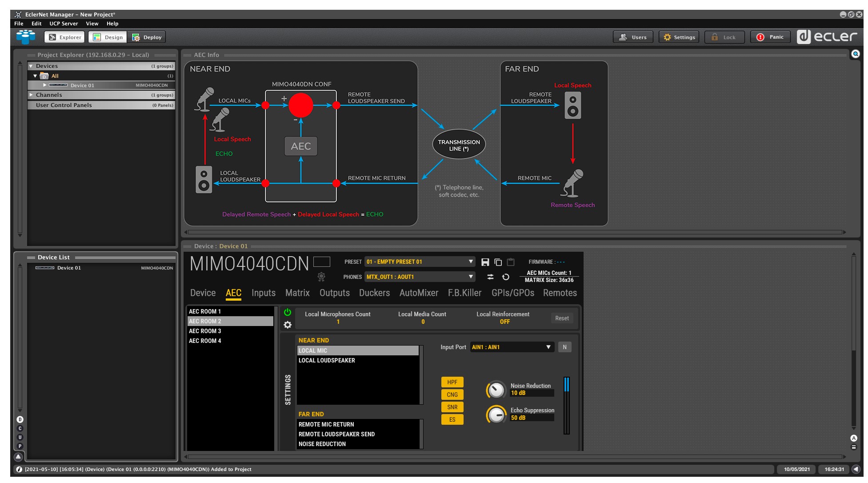Click the Ecler brand logo
This screenshot has height=483, width=868.
827,36
